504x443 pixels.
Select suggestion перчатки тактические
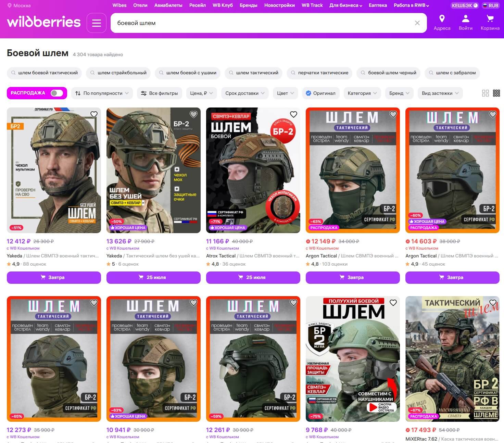click(x=320, y=73)
